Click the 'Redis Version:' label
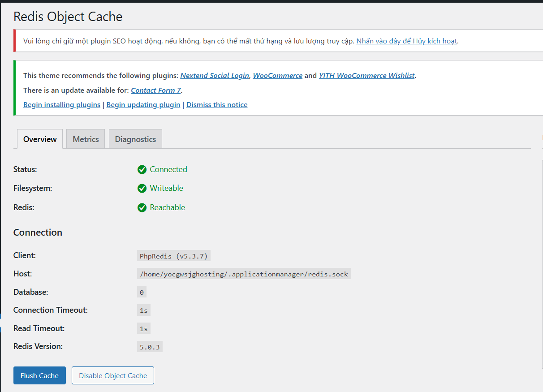The height and width of the screenshot is (392, 543). coord(38,346)
